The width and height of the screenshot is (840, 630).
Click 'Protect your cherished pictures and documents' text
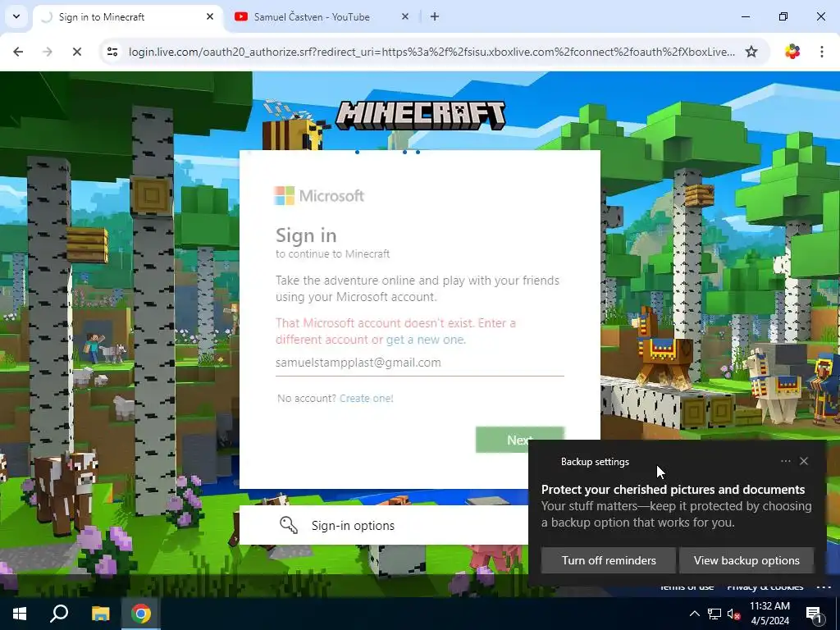tap(673, 490)
